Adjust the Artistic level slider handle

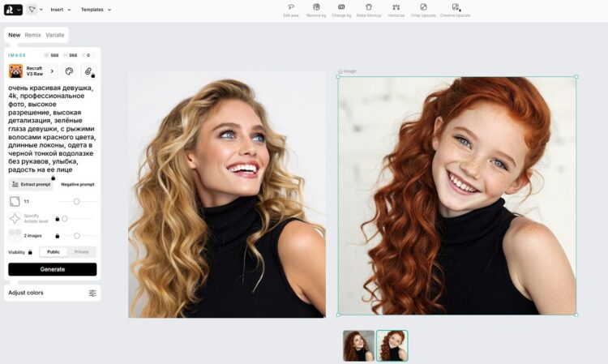[65, 219]
